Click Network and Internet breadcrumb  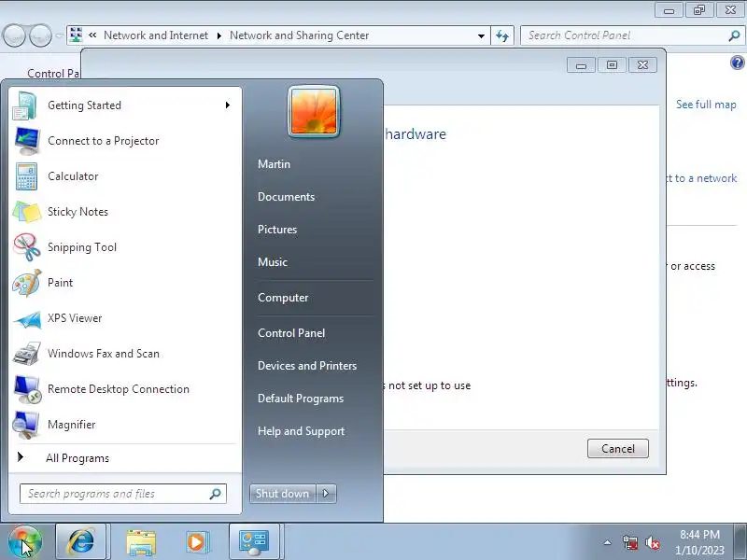tap(156, 35)
